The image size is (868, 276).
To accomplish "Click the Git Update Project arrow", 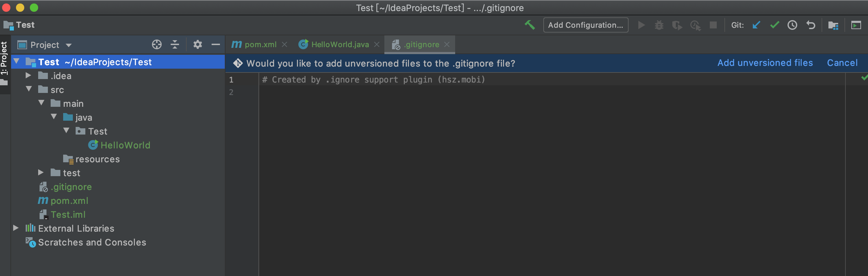I will (x=756, y=25).
